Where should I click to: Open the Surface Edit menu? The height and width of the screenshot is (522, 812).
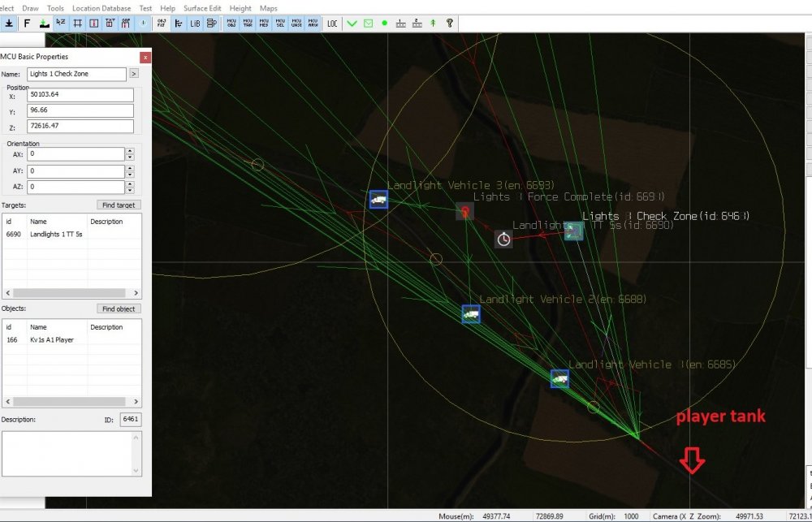pos(202,8)
